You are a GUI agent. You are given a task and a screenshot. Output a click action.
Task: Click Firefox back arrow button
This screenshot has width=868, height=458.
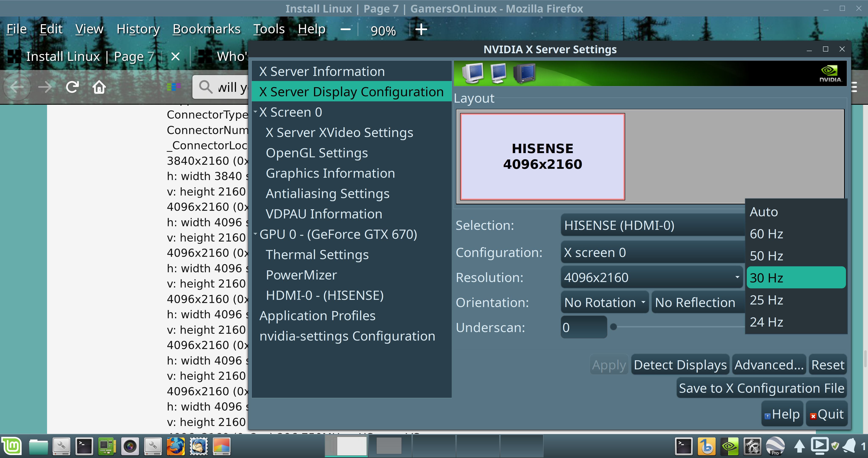tap(17, 87)
